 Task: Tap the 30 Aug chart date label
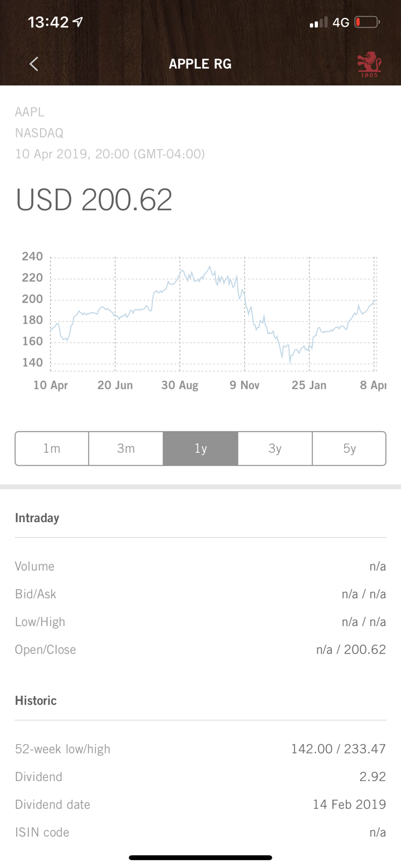(180, 385)
